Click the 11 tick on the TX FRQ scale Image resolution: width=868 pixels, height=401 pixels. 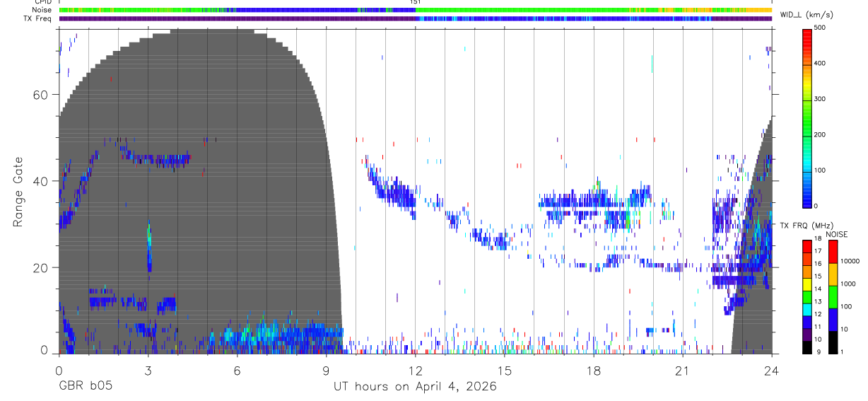(x=819, y=327)
